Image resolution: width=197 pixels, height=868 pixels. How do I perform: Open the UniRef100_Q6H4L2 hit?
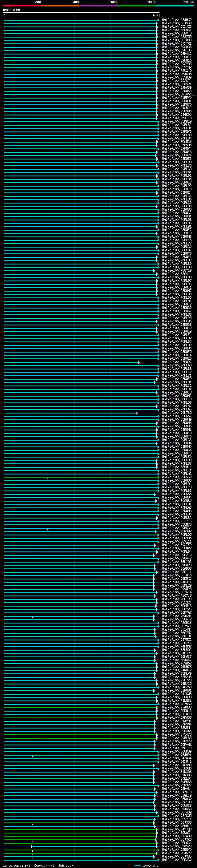[x=177, y=54]
